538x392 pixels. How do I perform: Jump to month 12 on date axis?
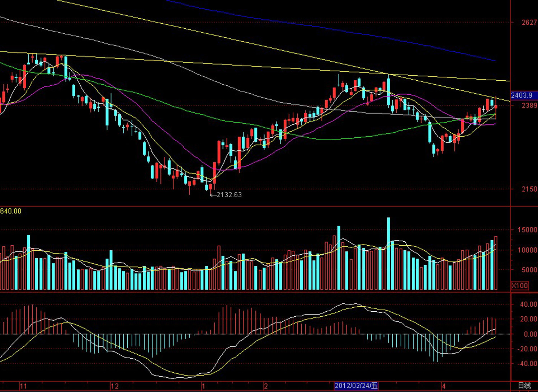(114, 386)
